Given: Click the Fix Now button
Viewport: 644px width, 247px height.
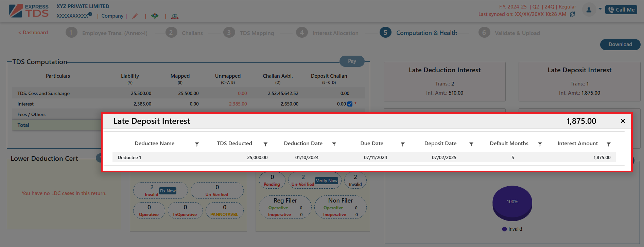Looking at the screenshot, I should pyautogui.click(x=168, y=191).
